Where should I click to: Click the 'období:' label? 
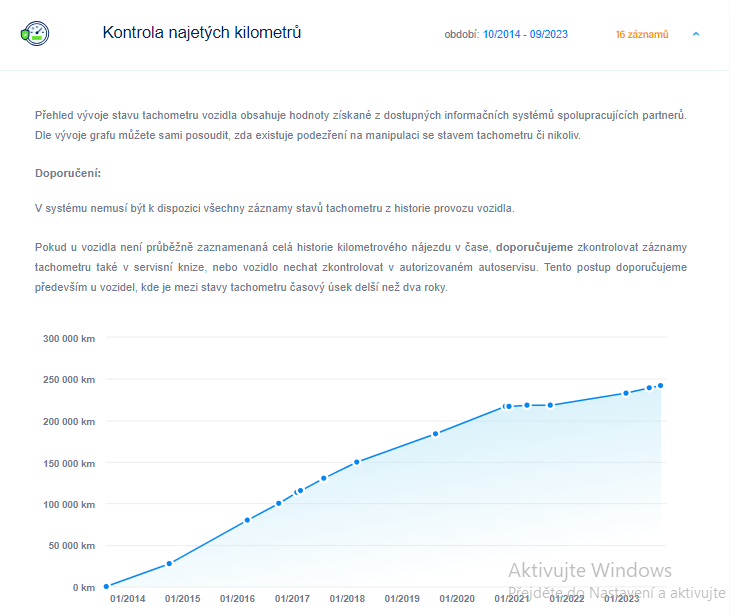tap(462, 34)
